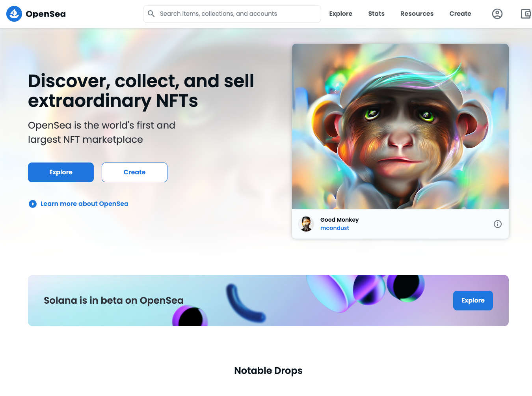
Task: Focus the search items and collections field
Action: [x=232, y=14]
